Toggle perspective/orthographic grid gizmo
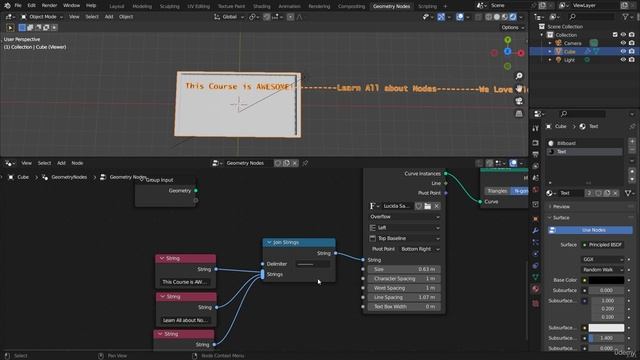Screen dimensions: 640x360 click(x=519, y=113)
